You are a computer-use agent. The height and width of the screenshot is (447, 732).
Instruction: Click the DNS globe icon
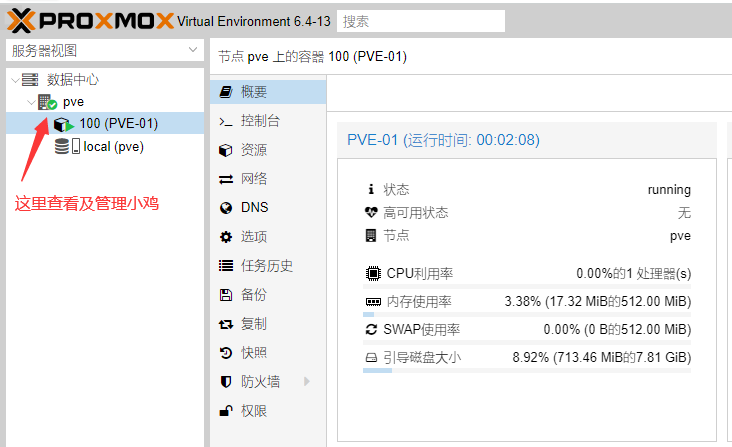click(225, 208)
